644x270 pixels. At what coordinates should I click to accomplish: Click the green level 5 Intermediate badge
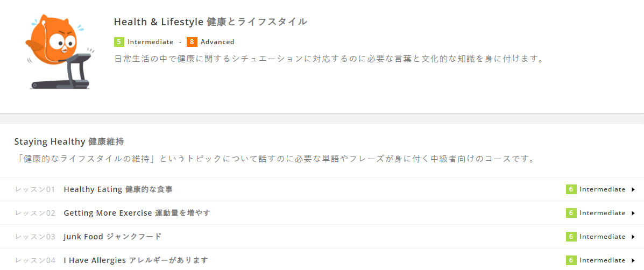click(119, 42)
